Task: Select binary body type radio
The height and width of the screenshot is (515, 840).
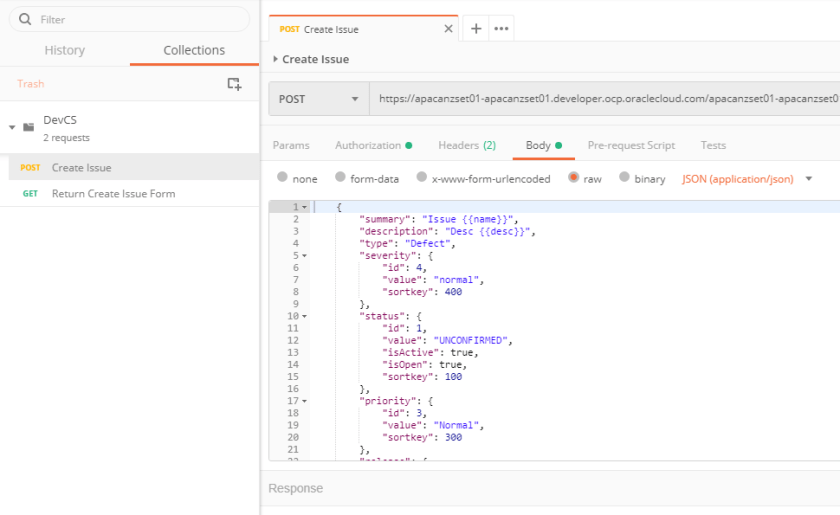Action: tap(624, 178)
